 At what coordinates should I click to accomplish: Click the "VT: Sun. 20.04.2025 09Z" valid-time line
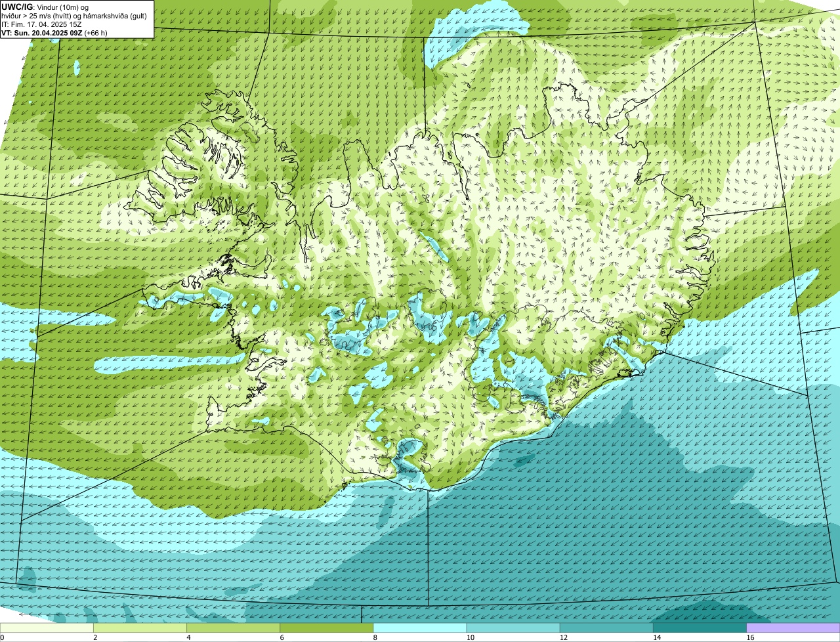pos(54,32)
